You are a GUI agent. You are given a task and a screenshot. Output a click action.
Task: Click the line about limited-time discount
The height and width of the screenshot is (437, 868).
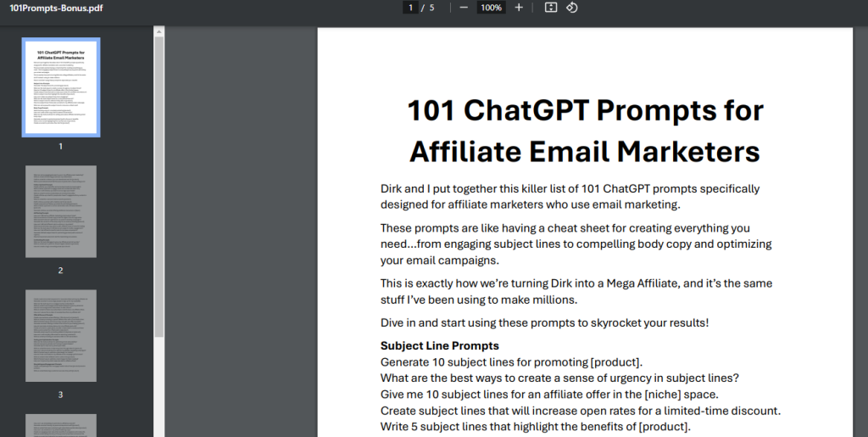[x=581, y=411]
